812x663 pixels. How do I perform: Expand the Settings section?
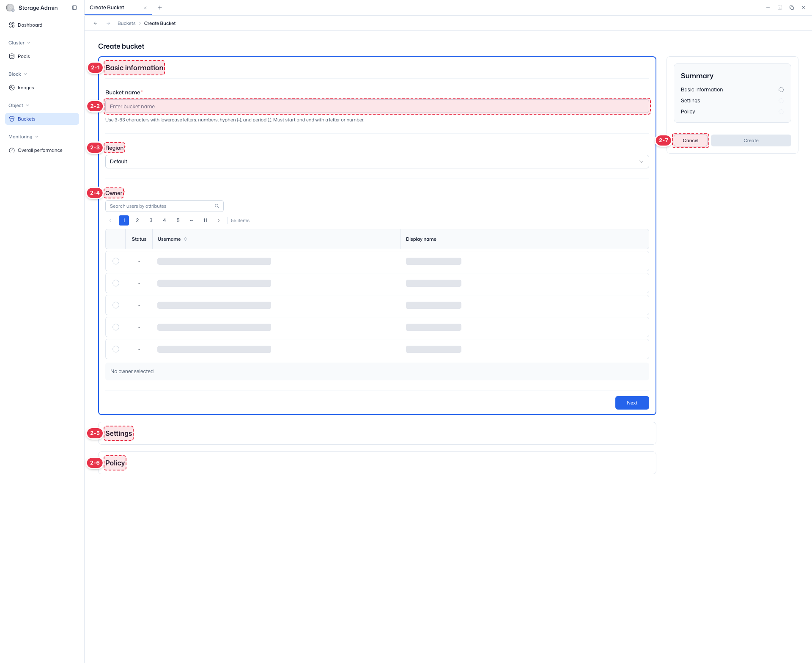click(377, 433)
